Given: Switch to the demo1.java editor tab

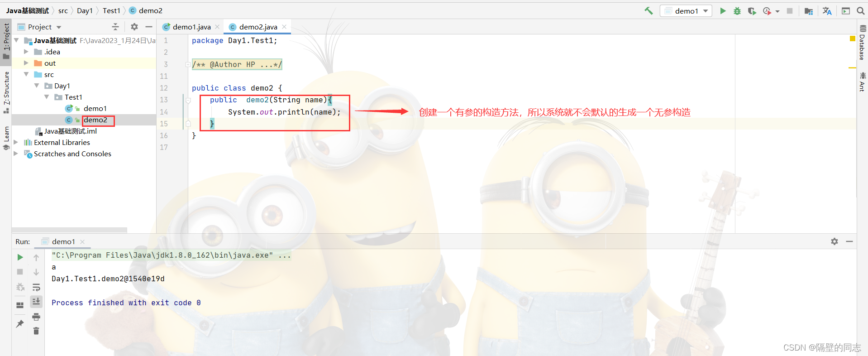Looking at the screenshot, I should [186, 27].
